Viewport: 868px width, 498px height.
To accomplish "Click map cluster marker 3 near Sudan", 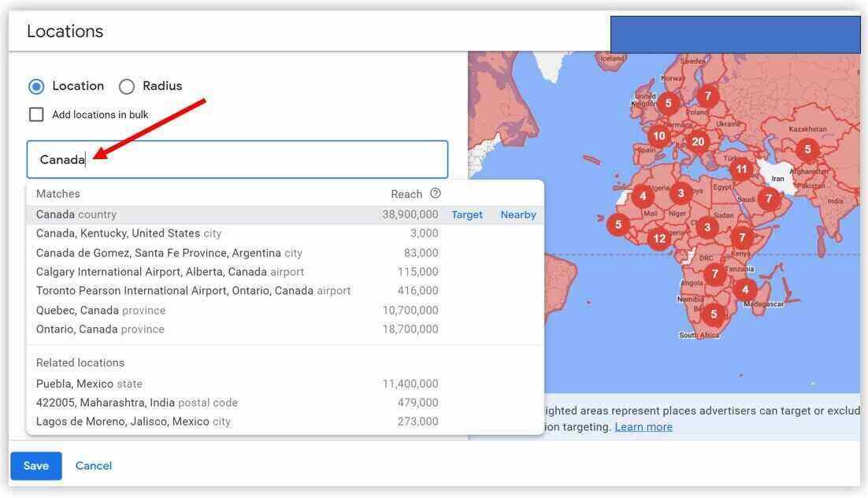I will tap(707, 227).
